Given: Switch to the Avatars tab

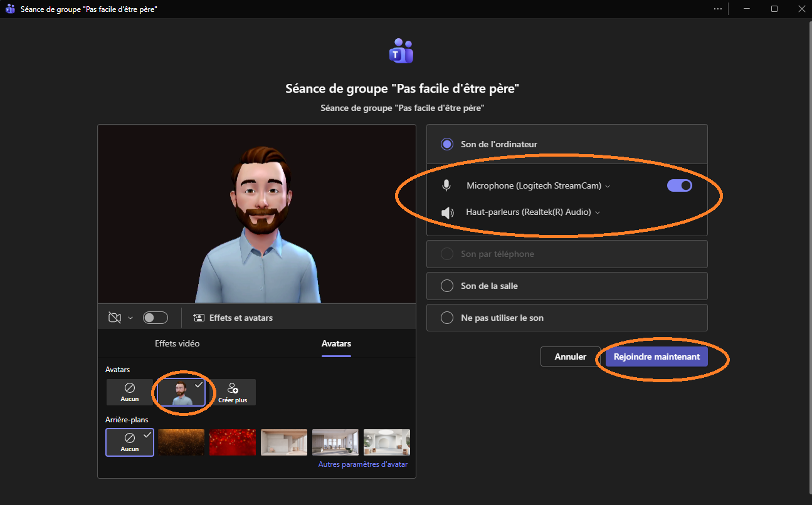Looking at the screenshot, I should pyautogui.click(x=336, y=343).
